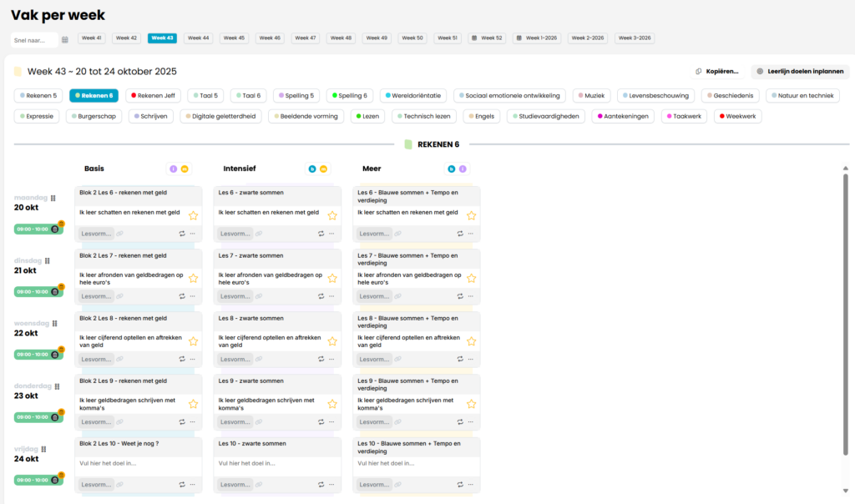
Task: Star the Wednesday Meer lesson goal
Action: tap(471, 340)
